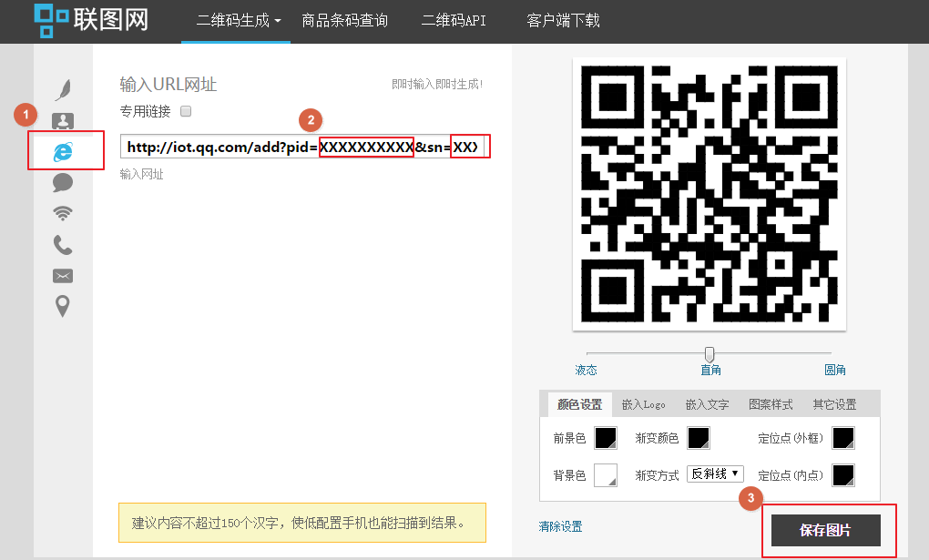The width and height of the screenshot is (929, 560).
Task: Select the contact card QR type icon
Action: (63, 121)
